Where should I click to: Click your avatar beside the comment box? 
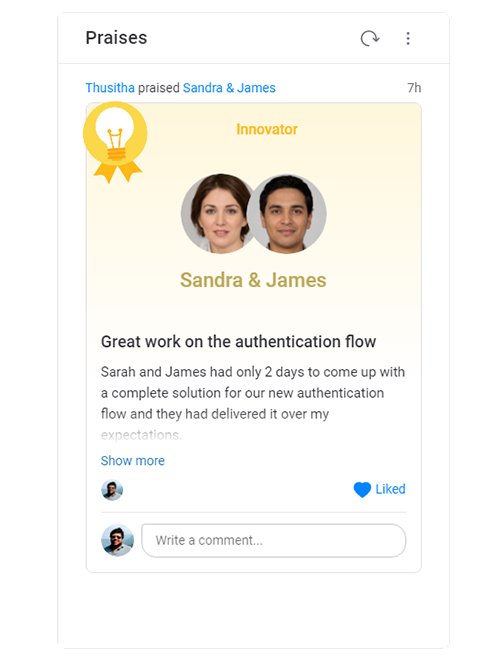click(118, 540)
